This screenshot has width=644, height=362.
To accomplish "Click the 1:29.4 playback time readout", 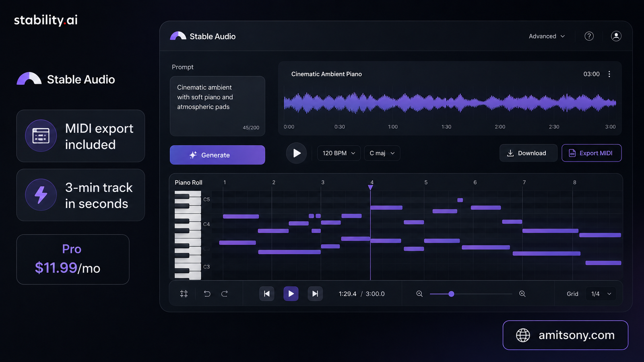I will click(x=347, y=294).
